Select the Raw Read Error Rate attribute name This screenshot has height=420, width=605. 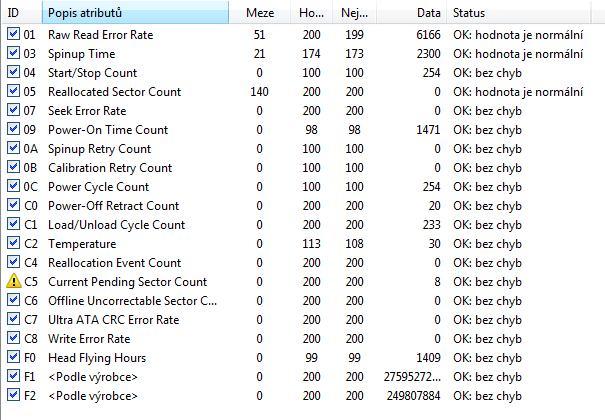coord(100,35)
